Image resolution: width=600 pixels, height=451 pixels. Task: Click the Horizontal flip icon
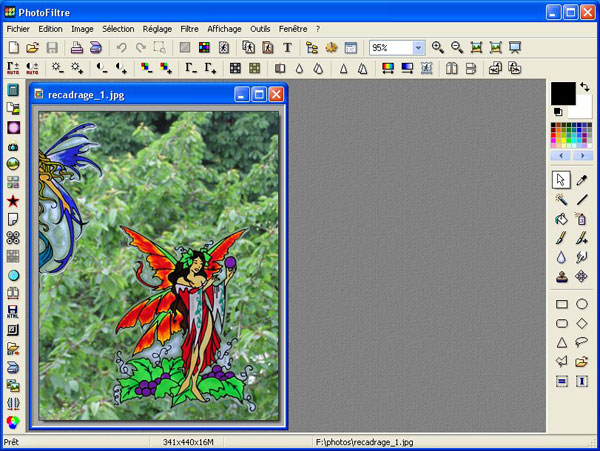[452, 68]
